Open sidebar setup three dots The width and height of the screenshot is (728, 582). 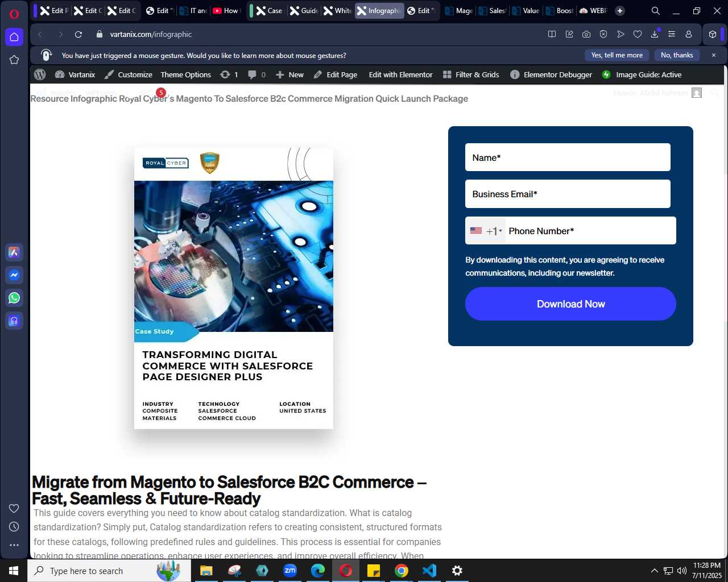[14, 545]
